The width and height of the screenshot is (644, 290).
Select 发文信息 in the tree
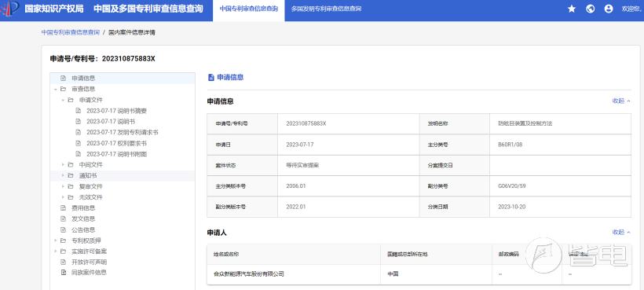[x=83, y=218]
